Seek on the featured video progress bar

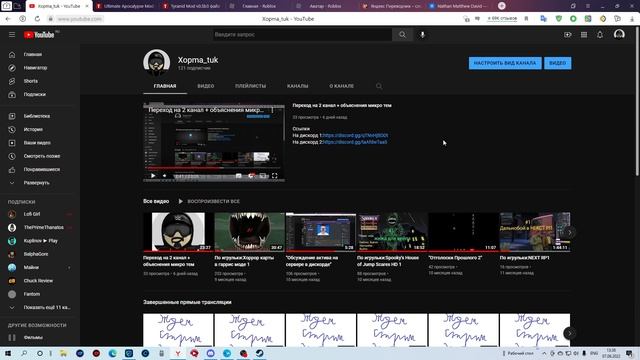pyautogui.click(x=213, y=168)
